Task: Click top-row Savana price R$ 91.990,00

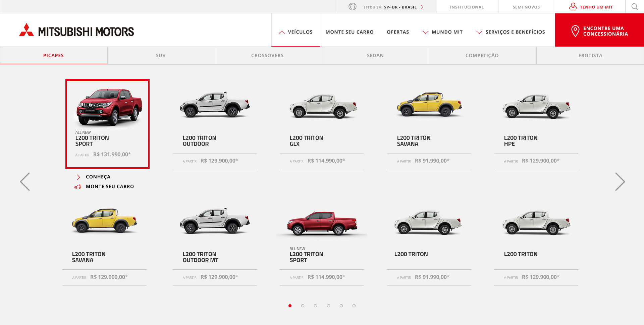Action: 432,161
